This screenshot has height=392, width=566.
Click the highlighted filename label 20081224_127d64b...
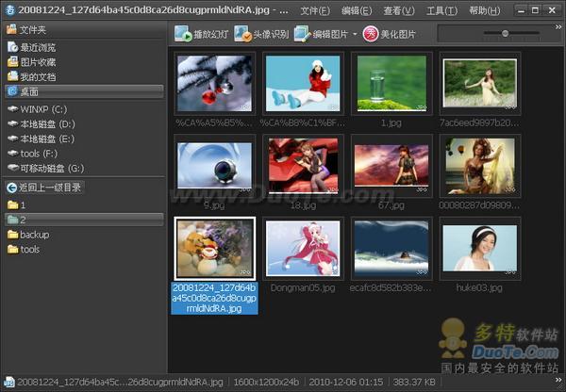click(214, 298)
